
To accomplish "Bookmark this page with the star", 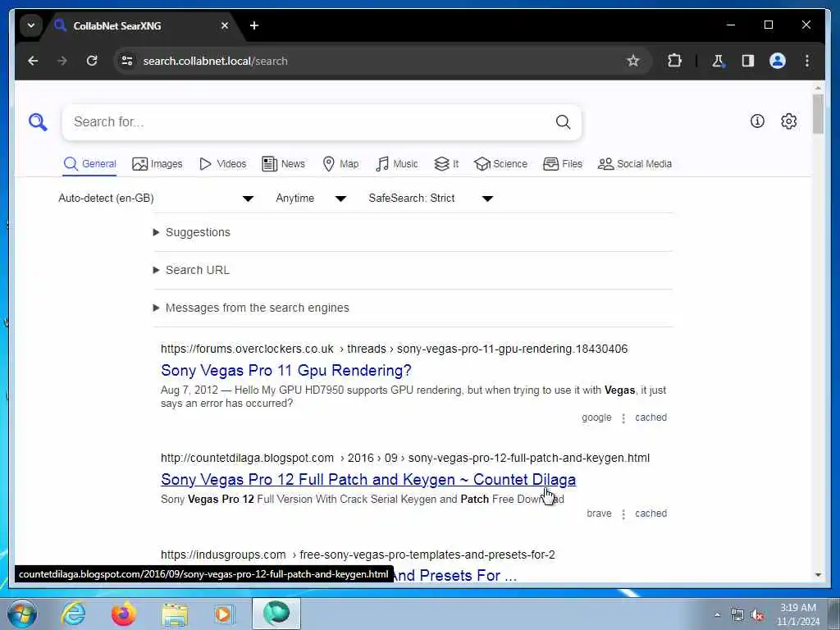I will pos(633,61).
